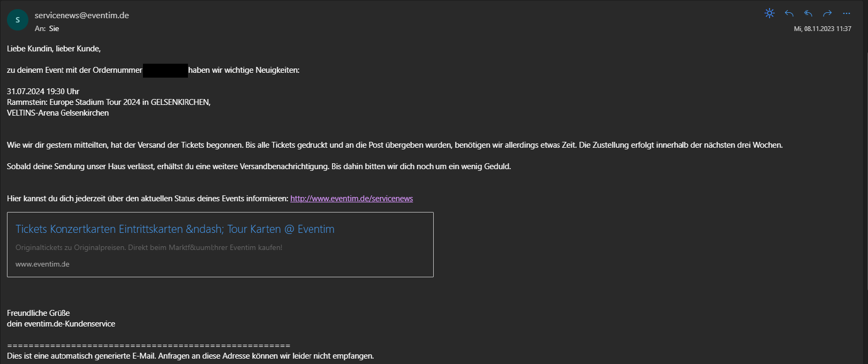
Task: Click the signature 'dein eventim.de-Kundenservice'
Action: (61, 324)
